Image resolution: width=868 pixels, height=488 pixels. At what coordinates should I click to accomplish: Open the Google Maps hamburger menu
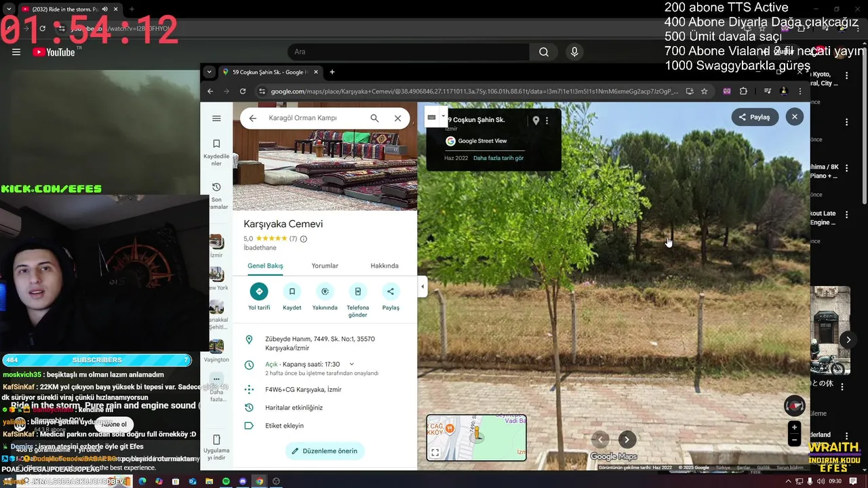[216, 118]
